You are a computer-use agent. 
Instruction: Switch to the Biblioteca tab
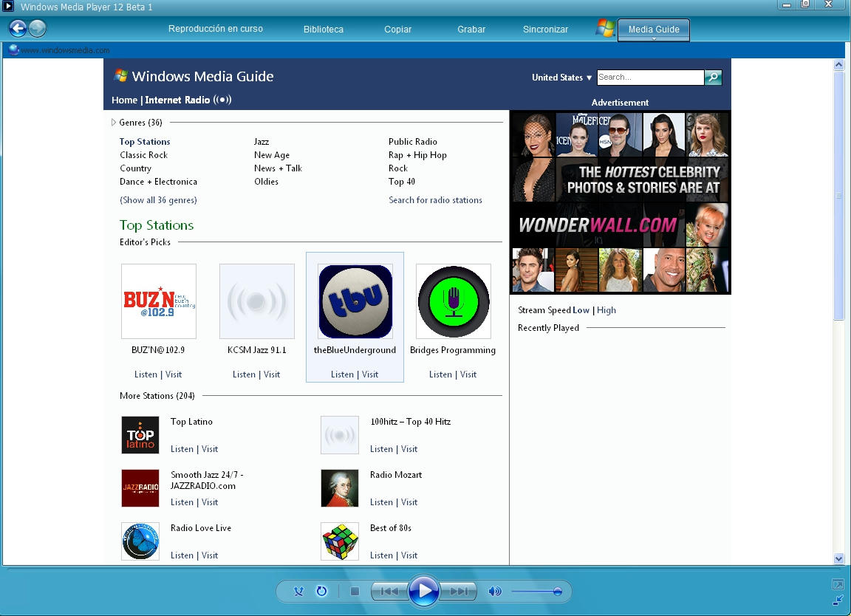pos(323,30)
